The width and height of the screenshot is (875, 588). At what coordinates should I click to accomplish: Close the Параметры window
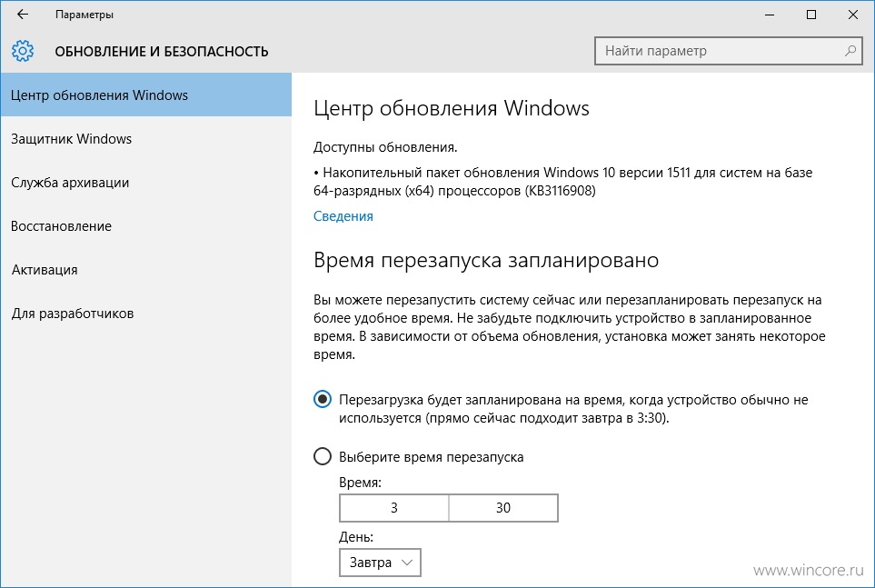852,15
